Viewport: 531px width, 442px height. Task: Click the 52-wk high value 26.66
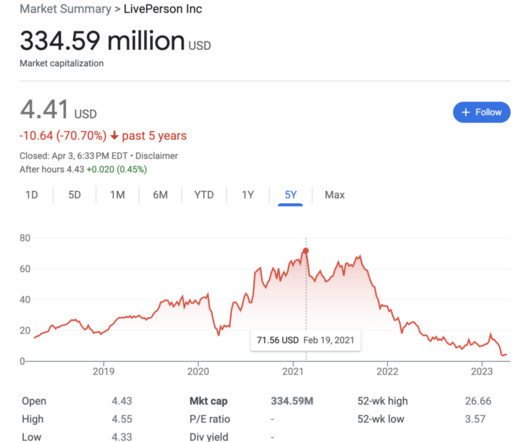pyautogui.click(x=478, y=401)
